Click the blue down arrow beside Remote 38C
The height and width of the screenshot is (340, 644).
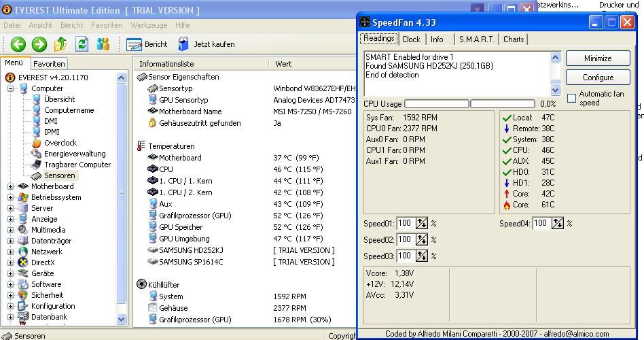pyautogui.click(x=507, y=129)
